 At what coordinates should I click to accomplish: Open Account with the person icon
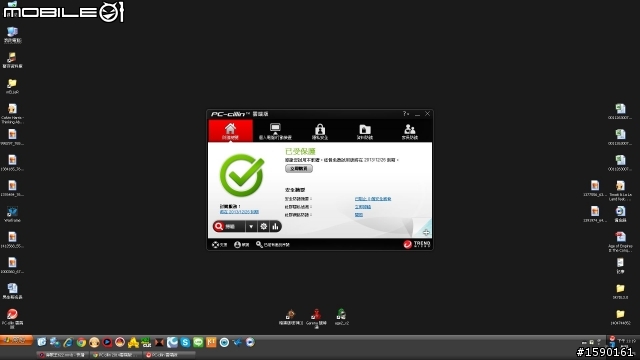coord(242,244)
